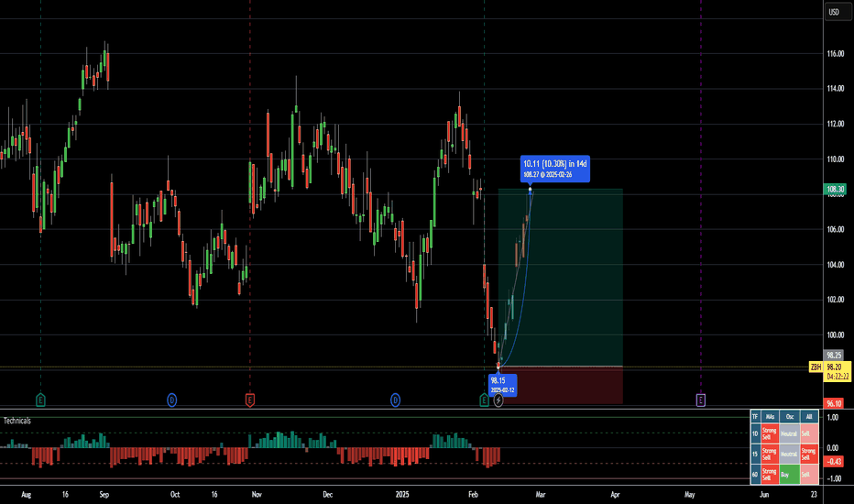Click the Feb label on the time axis

pyautogui.click(x=473, y=495)
